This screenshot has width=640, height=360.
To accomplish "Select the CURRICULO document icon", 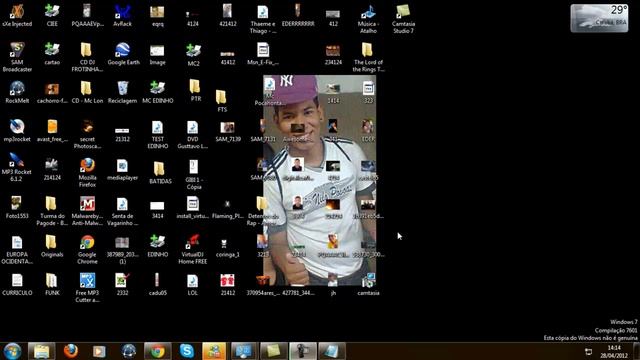I will point(17,284).
